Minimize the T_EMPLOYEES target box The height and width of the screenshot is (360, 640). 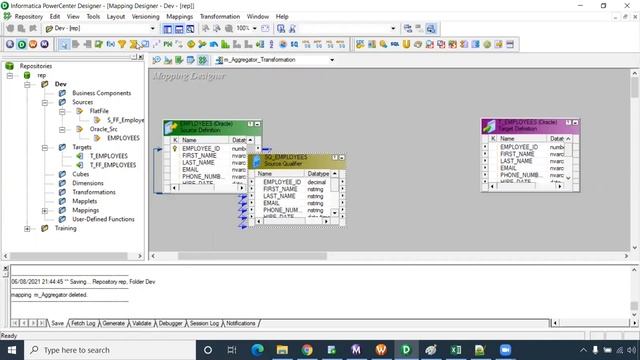[575, 122]
